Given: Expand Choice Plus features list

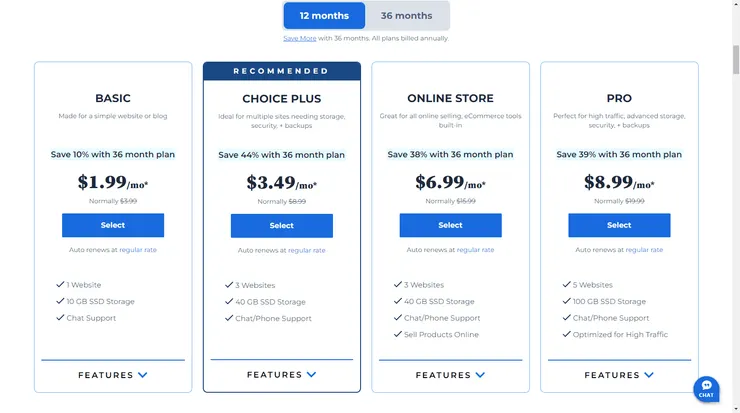Looking at the screenshot, I should coord(281,375).
